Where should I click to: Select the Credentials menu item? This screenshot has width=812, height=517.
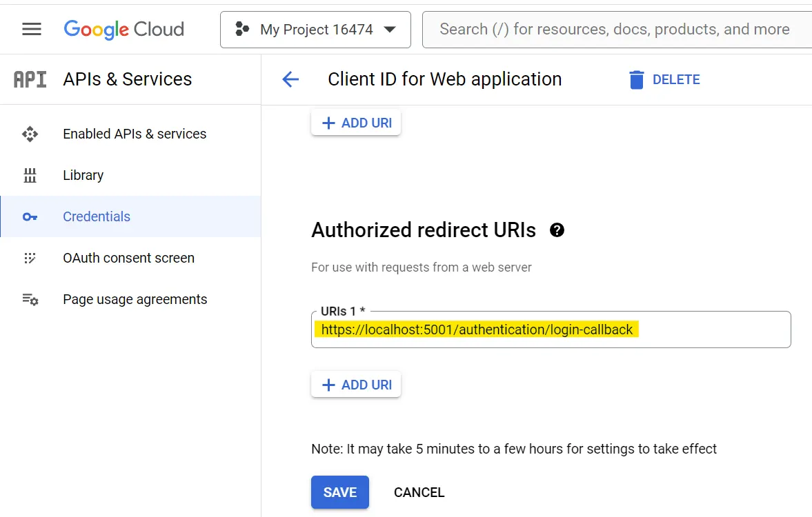(x=96, y=216)
